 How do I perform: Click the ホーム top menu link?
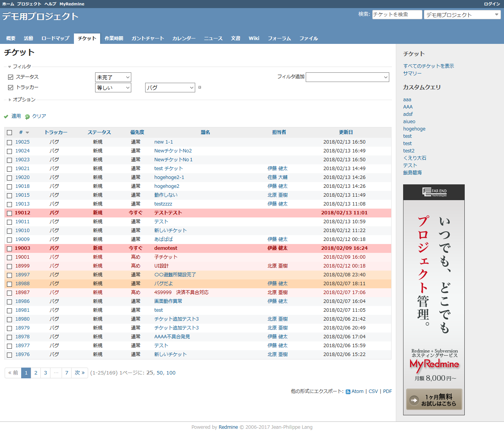pos(8,4)
